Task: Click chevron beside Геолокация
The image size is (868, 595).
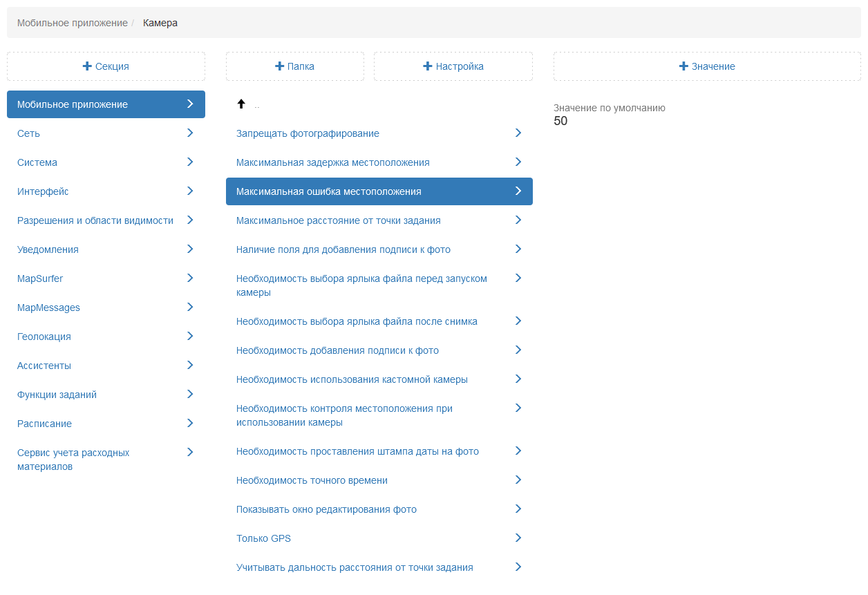Action: click(x=190, y=336)
